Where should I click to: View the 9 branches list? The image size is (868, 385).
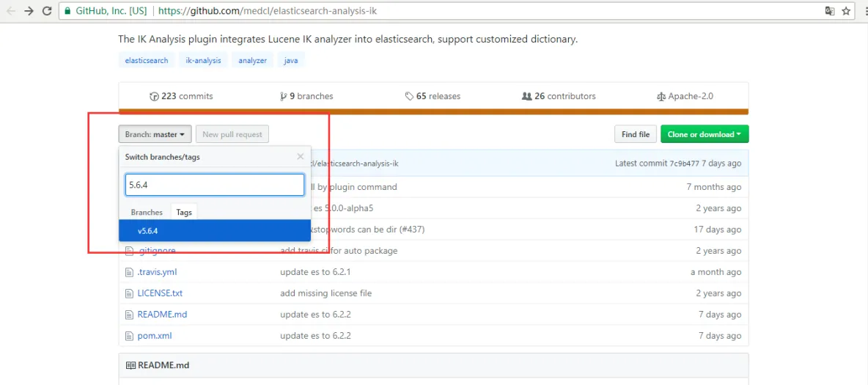point(306,96)
